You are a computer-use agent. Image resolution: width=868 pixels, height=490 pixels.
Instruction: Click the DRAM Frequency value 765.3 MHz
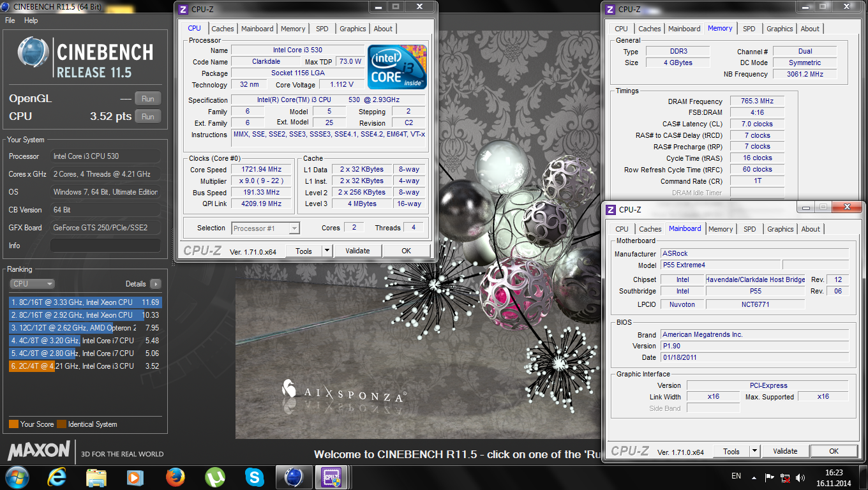tap(757, 101)
